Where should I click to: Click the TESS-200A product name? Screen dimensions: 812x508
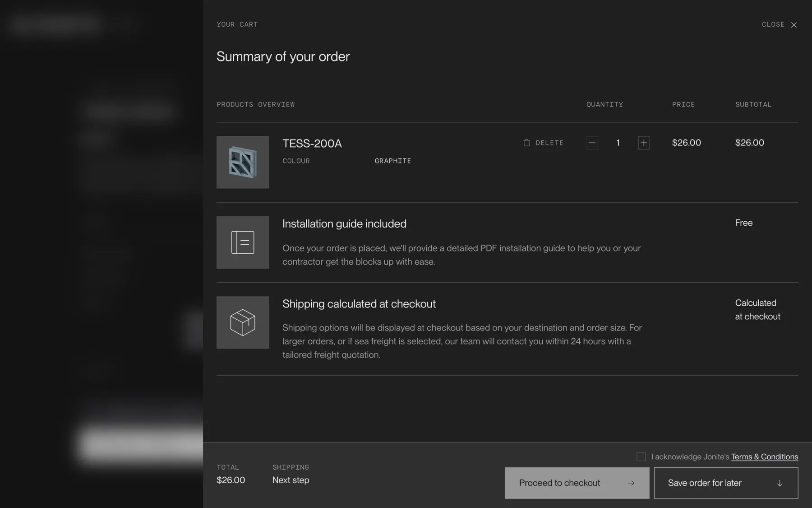pos(312,144)
